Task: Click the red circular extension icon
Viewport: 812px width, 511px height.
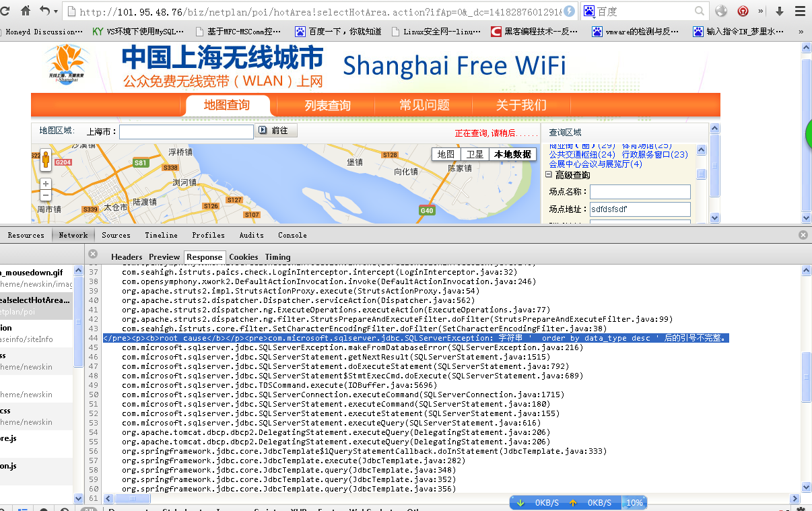Action: [743, 11]
